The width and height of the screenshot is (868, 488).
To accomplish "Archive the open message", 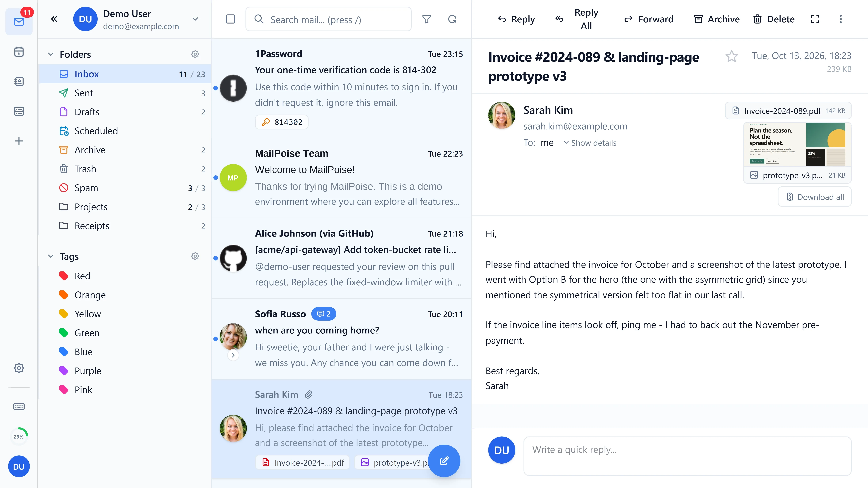I will click(717, 19).
